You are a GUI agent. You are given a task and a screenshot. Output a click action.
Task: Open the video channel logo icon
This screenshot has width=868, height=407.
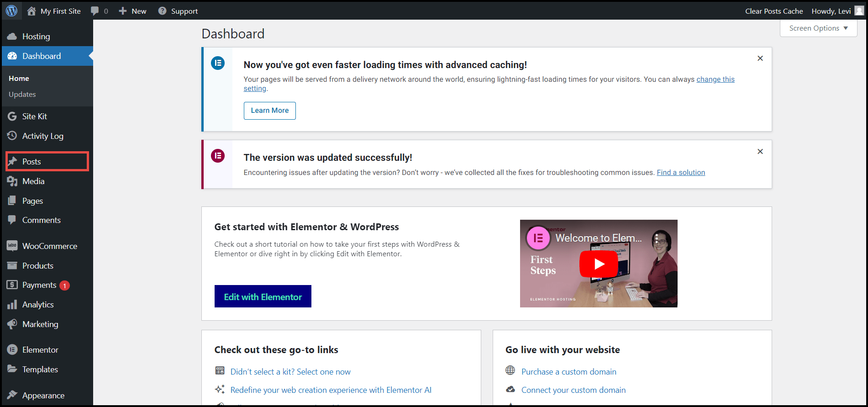click(x=538, y=238)
